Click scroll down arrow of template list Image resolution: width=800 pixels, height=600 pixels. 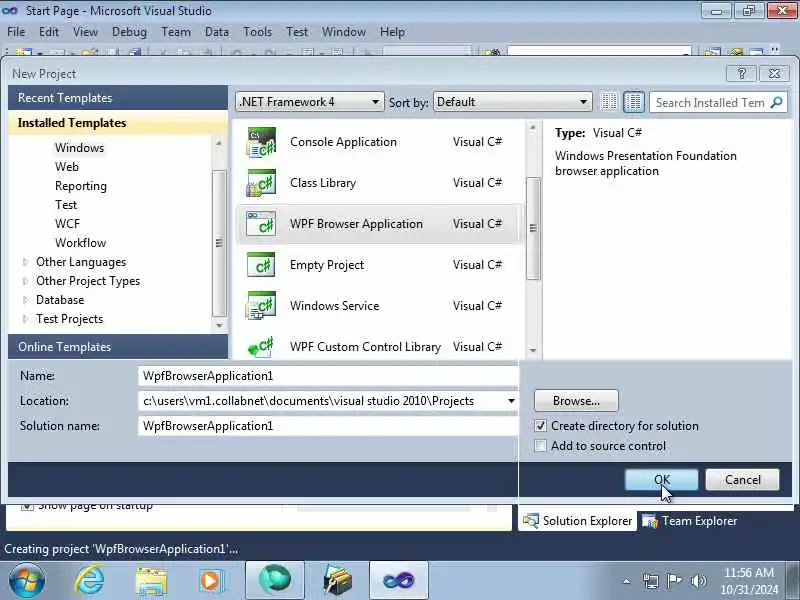(x=533, y=351)
